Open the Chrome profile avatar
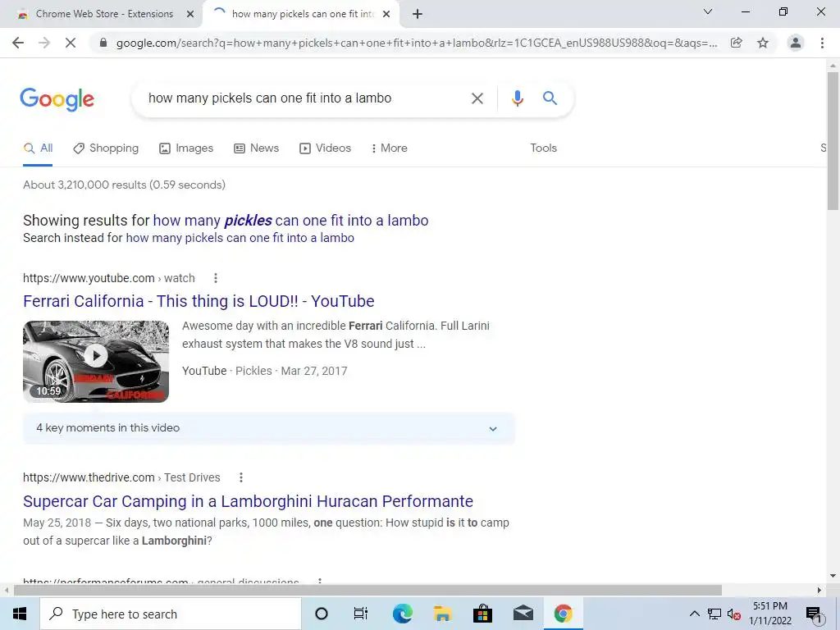Image resolution: width=840 pixels, height=630 pixels. pos(796,43)
